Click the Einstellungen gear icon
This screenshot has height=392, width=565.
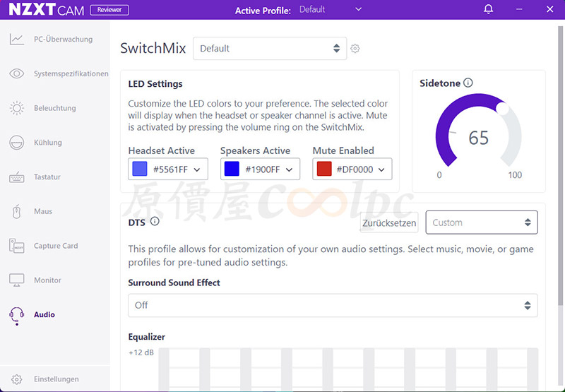(16, 379)
